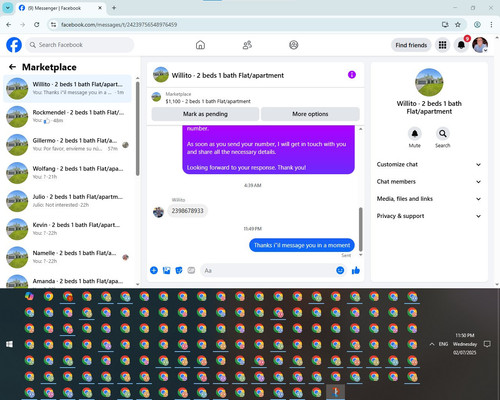Attach a photo using image icon
The width and height of the screenshot is (500, 400).
(x=166, y=270)
